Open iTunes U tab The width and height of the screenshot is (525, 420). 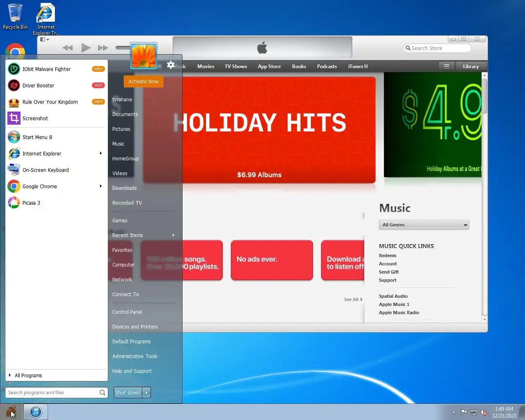tap(358, 66)
